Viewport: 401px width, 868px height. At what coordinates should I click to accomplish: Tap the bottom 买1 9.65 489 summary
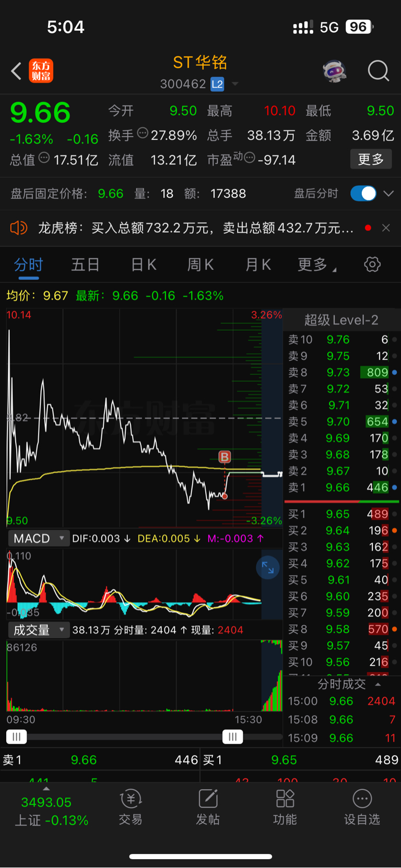point(301,760)
